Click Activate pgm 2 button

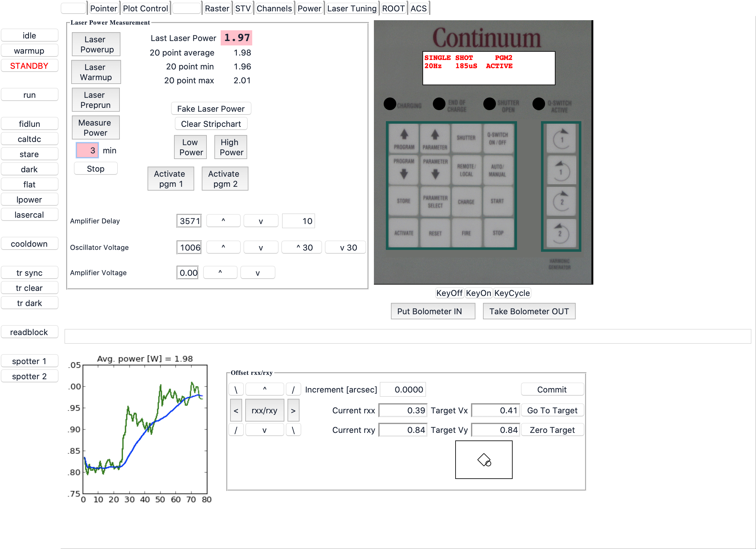225,179
